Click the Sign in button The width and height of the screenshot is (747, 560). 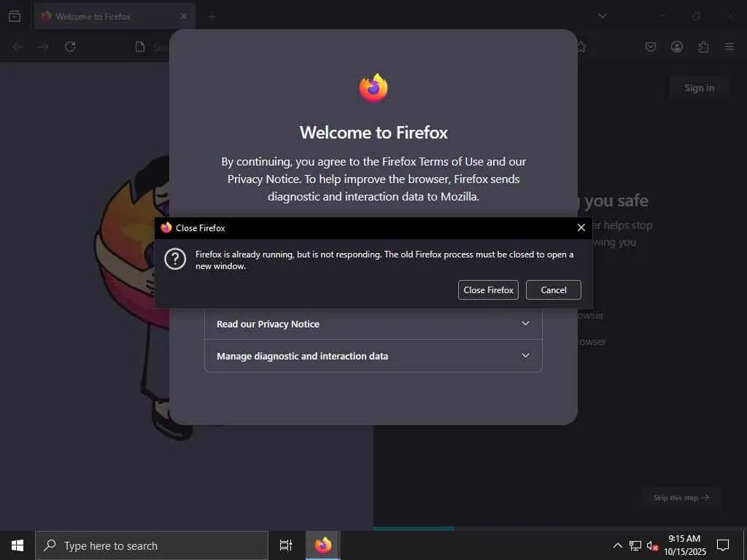point(699,88)
